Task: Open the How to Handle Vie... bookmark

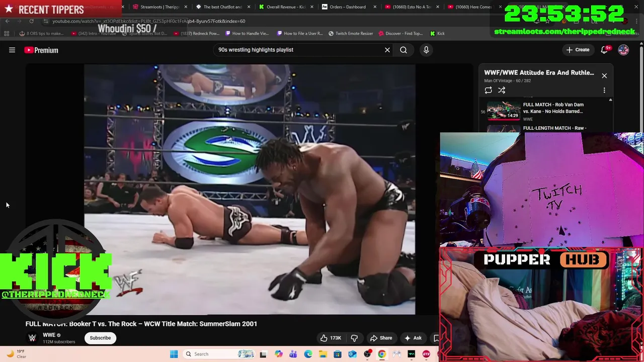Action: [247, 34]
